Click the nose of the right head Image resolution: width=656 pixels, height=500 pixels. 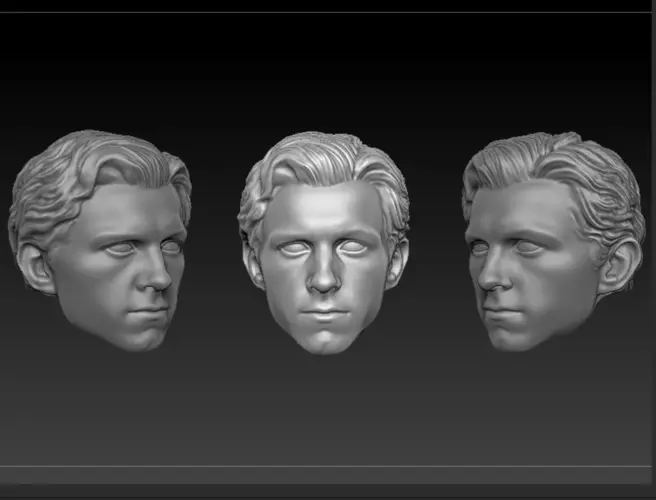(493, 276)
